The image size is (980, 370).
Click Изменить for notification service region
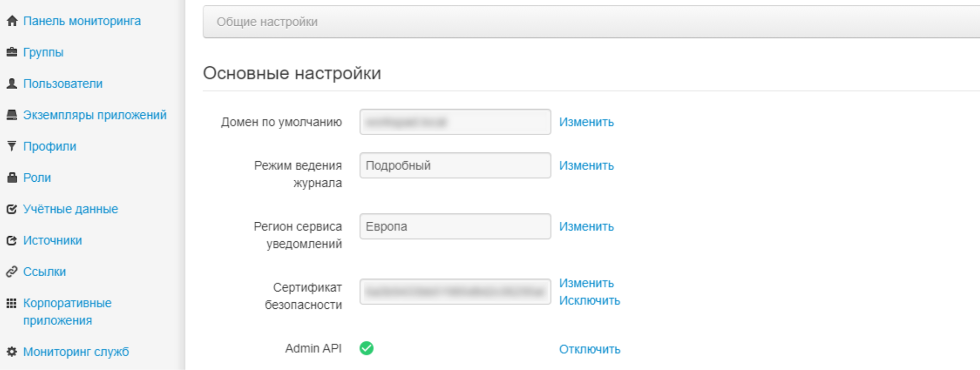tap(586, 227)
